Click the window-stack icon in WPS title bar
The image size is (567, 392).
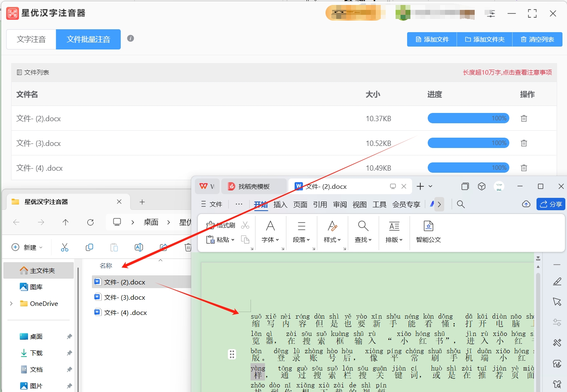465,186
